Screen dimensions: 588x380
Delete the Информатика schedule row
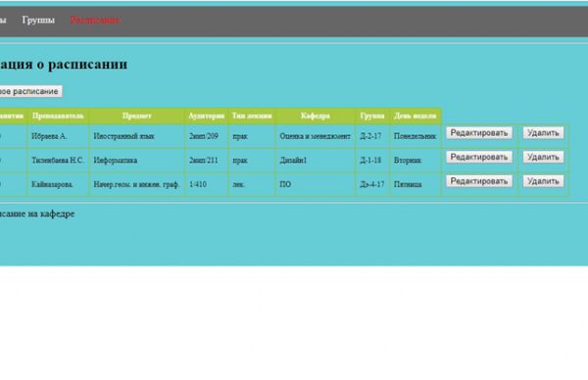[543, 157]
